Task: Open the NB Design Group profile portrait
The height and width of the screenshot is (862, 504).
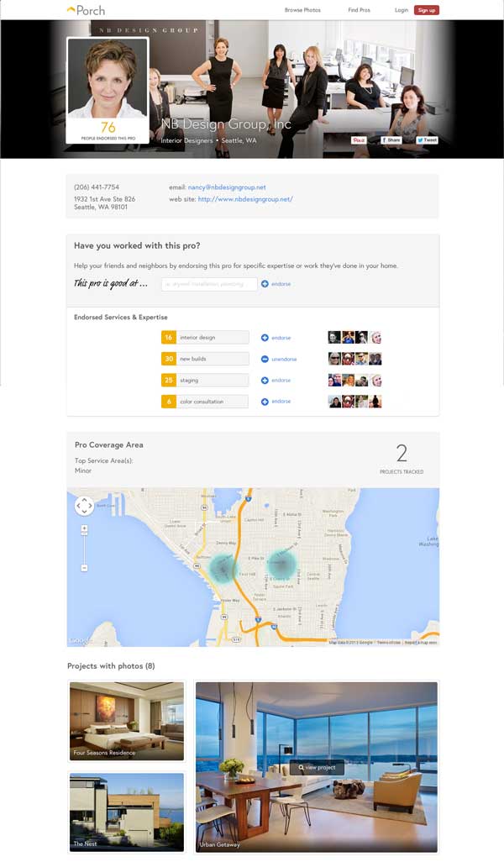Action: 108,78
